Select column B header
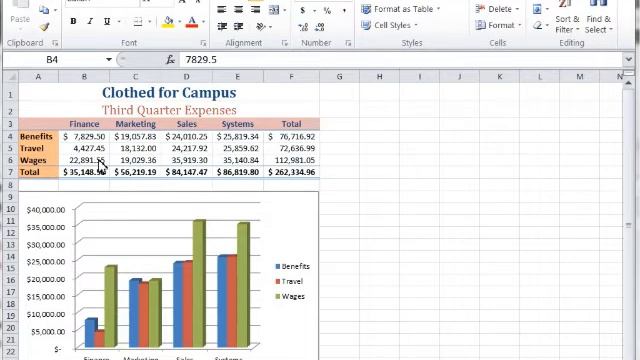The image size is (640, 360). (84, 77)
